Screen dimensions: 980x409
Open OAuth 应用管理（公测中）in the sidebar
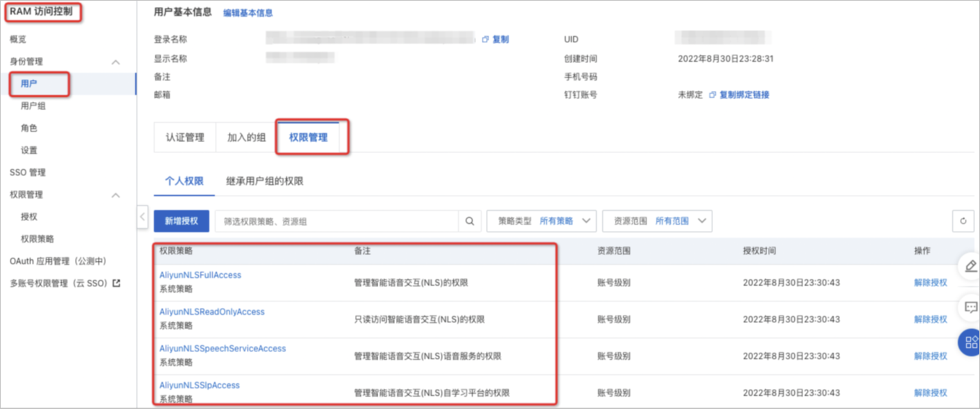tap(58, 261)
